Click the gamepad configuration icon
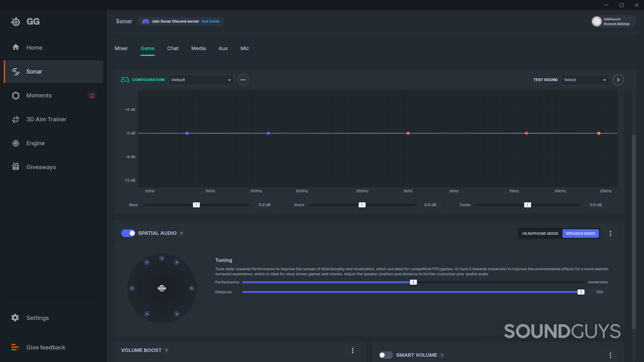Image resolution: width=644 pixels, height=362 pixels. [125, 80]
